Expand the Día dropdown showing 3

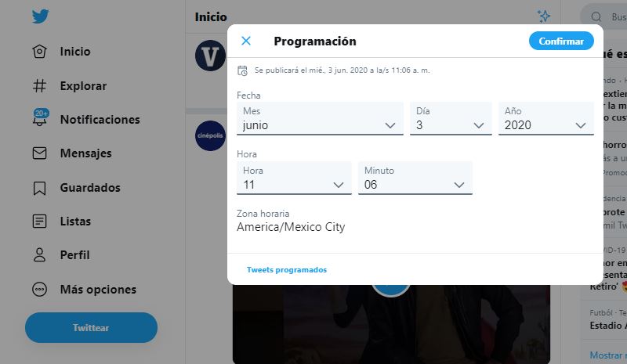(x=451, y=118)
